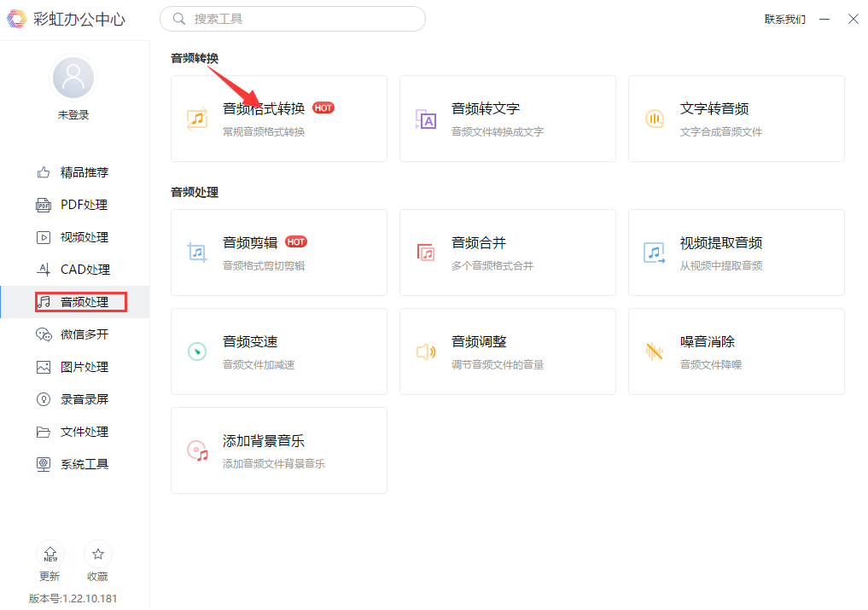
Task: Launch the 音频合并 tool title
Action: (479, 242)
